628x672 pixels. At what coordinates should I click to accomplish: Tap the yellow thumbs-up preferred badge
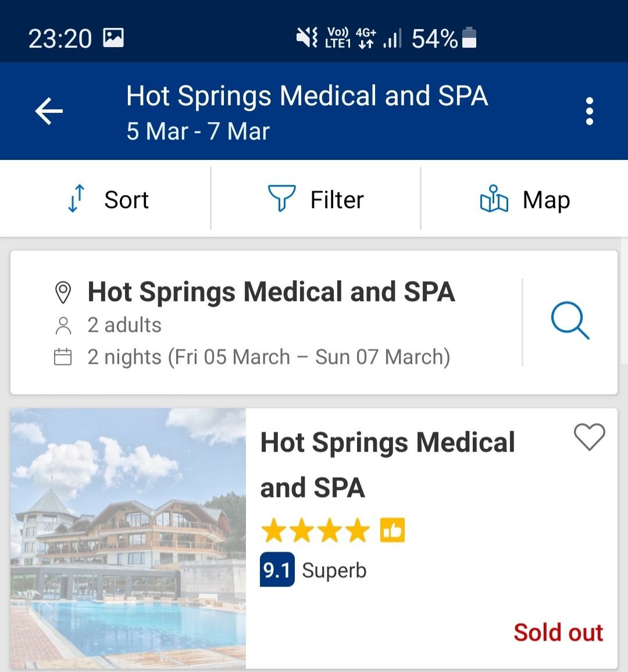(x=392, y=530)
